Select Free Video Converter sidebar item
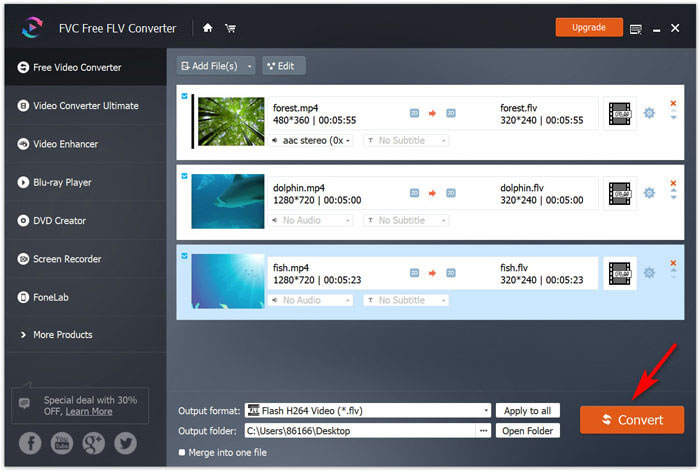The width and height of the screenshot is (700, 471). (x=85, y=67)
